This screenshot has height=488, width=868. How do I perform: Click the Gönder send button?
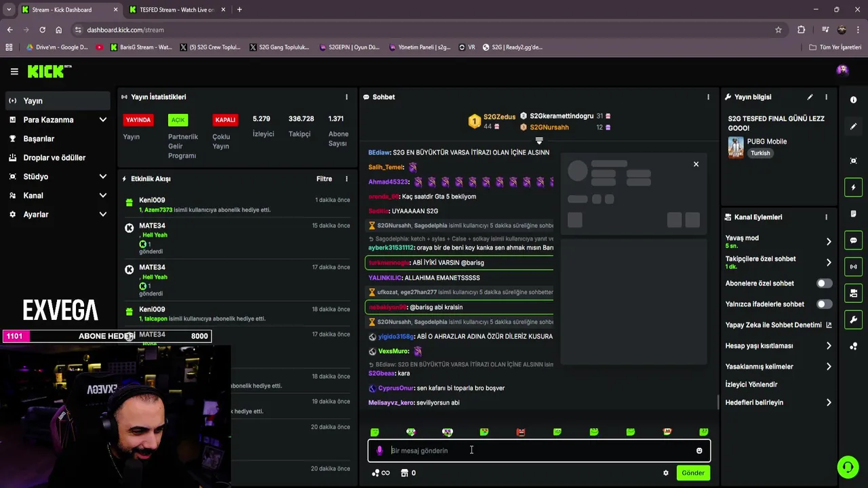692,473
